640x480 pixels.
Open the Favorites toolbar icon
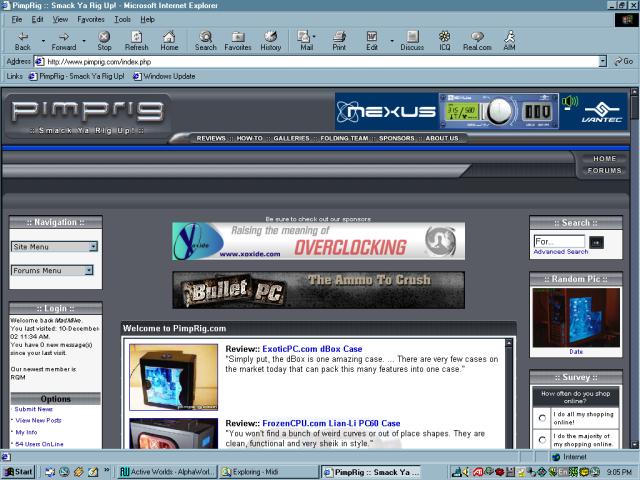(238, 37)
